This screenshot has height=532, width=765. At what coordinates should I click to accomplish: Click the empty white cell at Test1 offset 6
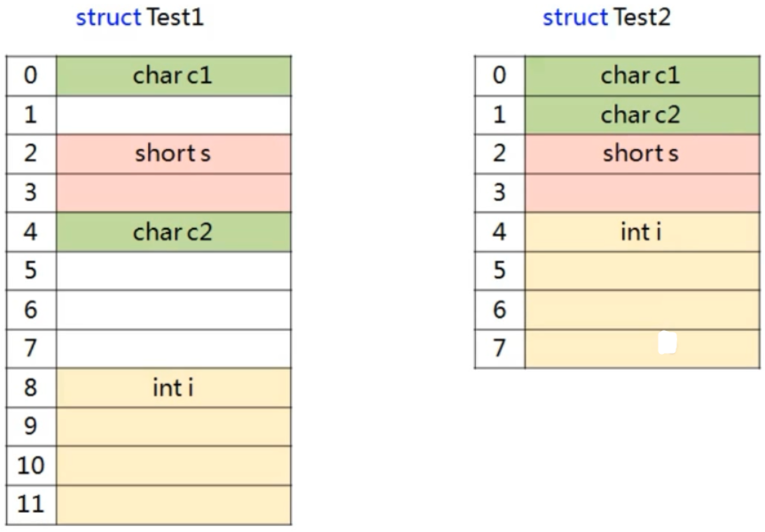tap(173, 309)
